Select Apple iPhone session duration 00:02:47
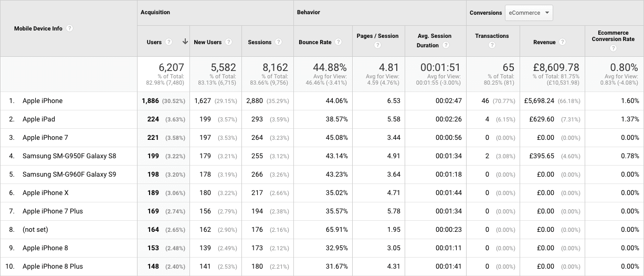The height and width of the screenshot is (276, 644). point(449,101)
